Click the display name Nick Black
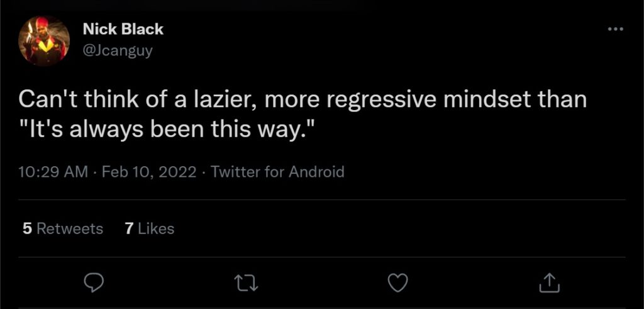The height and width of the screenshot is (309, 644). click(x=123, y=29)
